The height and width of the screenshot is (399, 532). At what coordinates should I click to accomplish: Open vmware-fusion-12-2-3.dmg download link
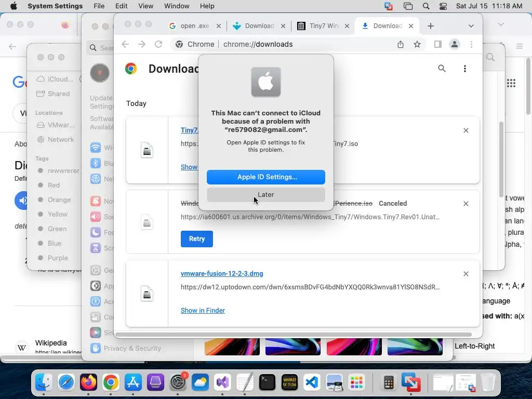[222, 273]
